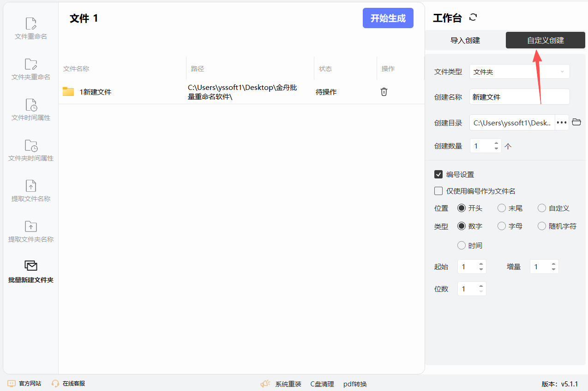Enable the 编号设置 checkbox
Viewport: 588px width, 391px height.
(x=438, y=174)
